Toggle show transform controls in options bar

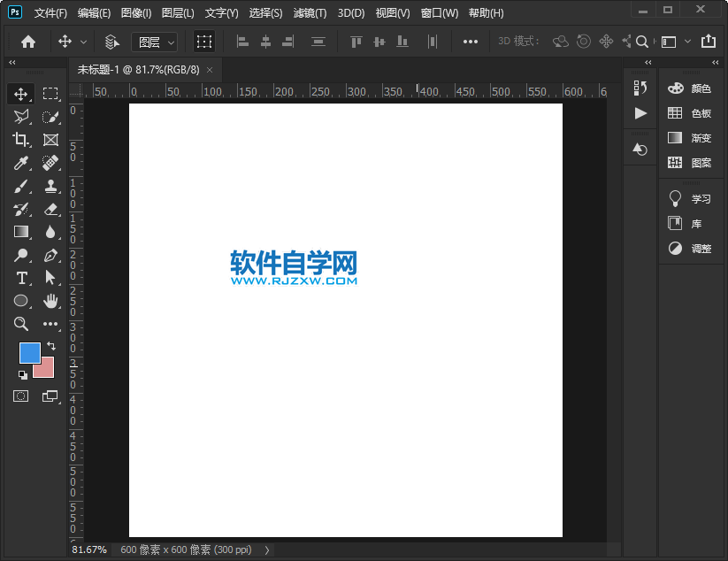204,42
